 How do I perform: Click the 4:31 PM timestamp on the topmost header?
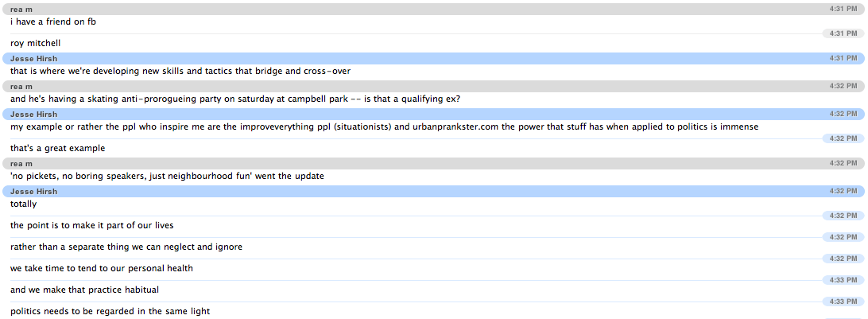pos(843,8)
